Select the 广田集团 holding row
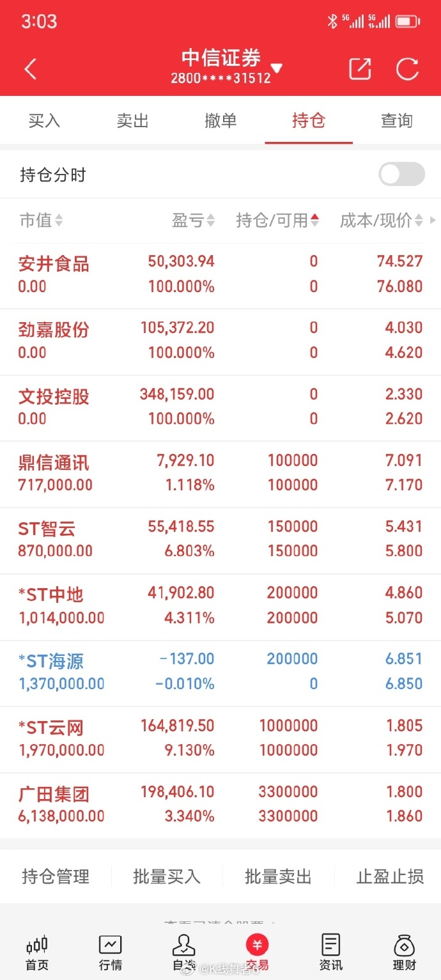441x980 pixels. click(220, 804)
